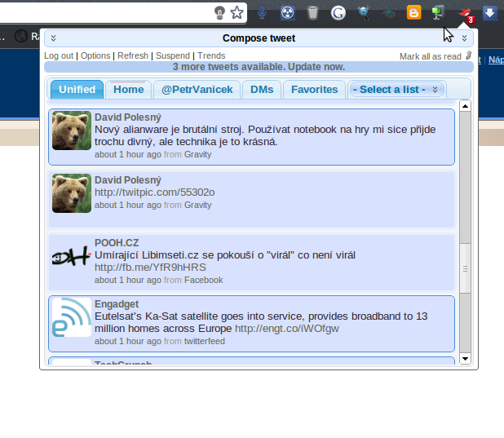Click the 'Umírající Libimseti.cz' tweet text

[x=225, y=255]
